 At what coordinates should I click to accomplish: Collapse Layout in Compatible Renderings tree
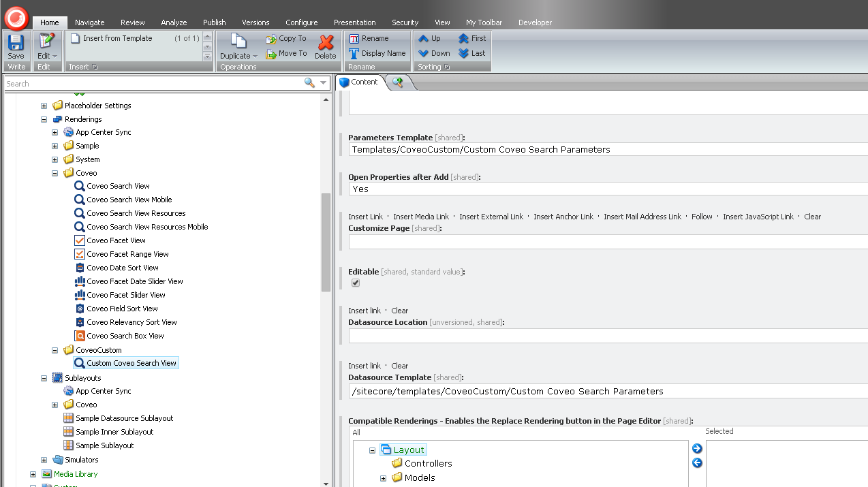click(x=373, y=450)
